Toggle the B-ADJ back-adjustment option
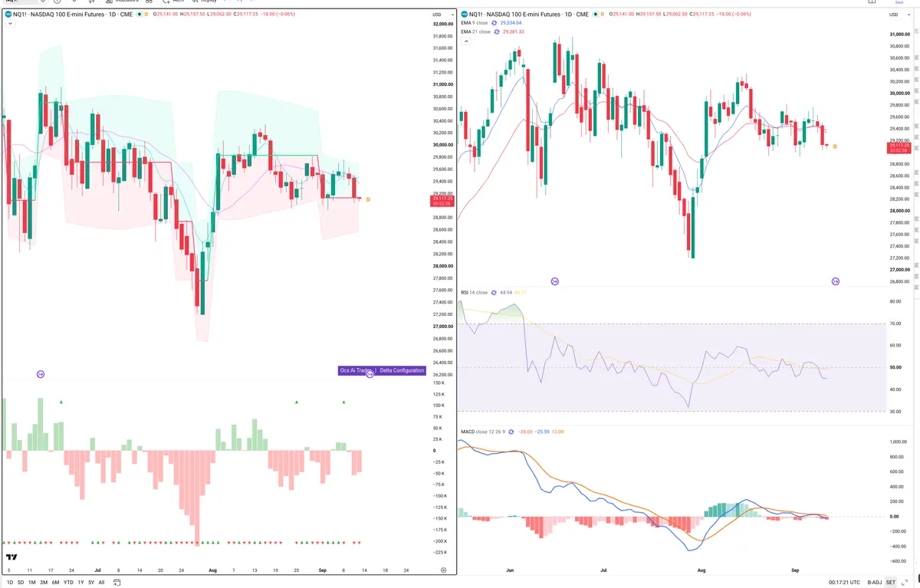This screenshot has height=588, width=920. point(875,583)
